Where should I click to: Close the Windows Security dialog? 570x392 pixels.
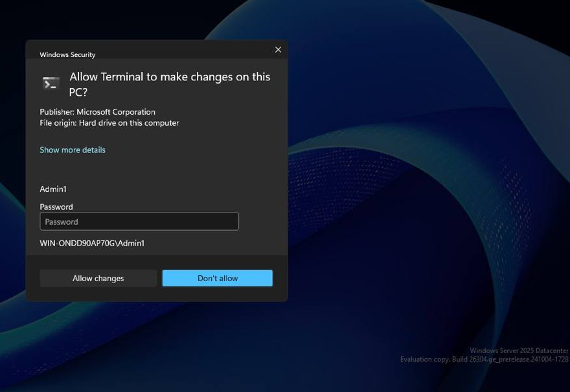click(x=278, y=49)
